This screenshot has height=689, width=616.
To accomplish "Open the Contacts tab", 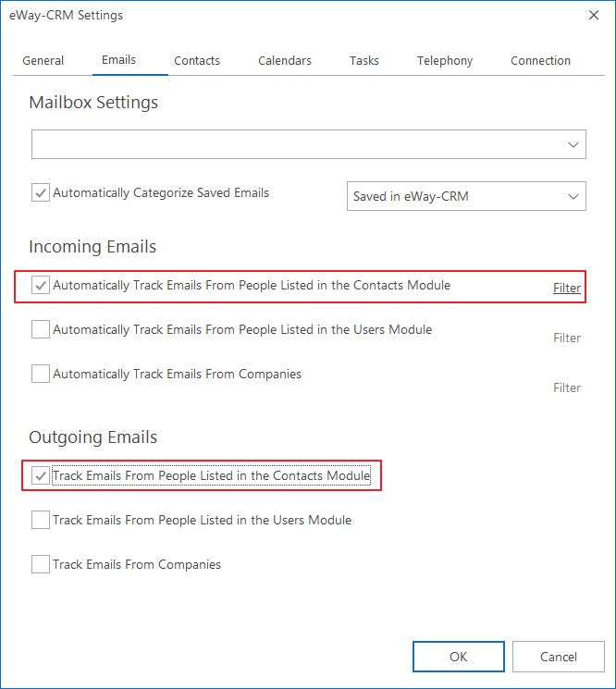I will 197,61.
